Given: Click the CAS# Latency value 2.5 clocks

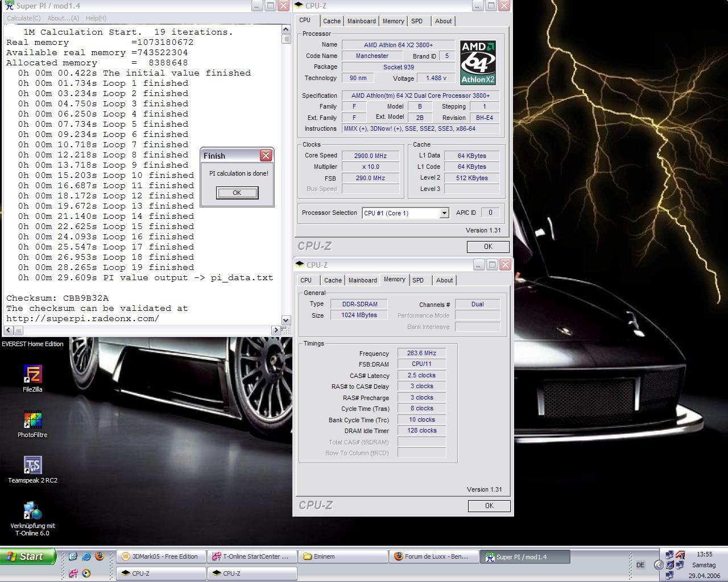Looking at the screenshot, I should pyautogui.click(x=421, y=375).
